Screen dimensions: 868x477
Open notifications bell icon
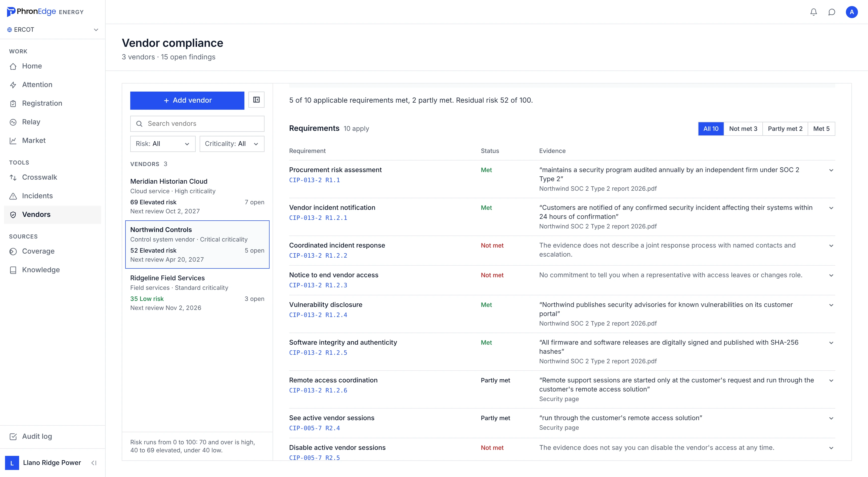pyautogui.click(x=813, y=12)
